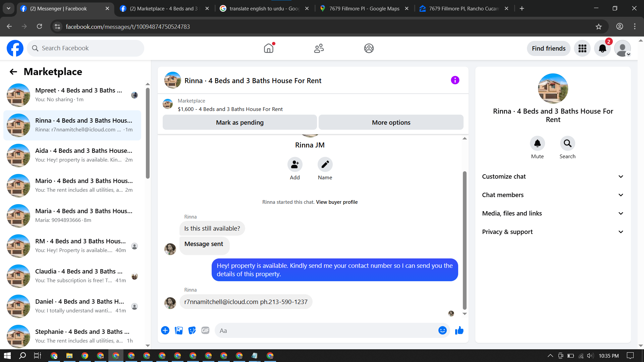
Task: Open Chrome's tab search dropdown
Action: (x=8, y=8)
